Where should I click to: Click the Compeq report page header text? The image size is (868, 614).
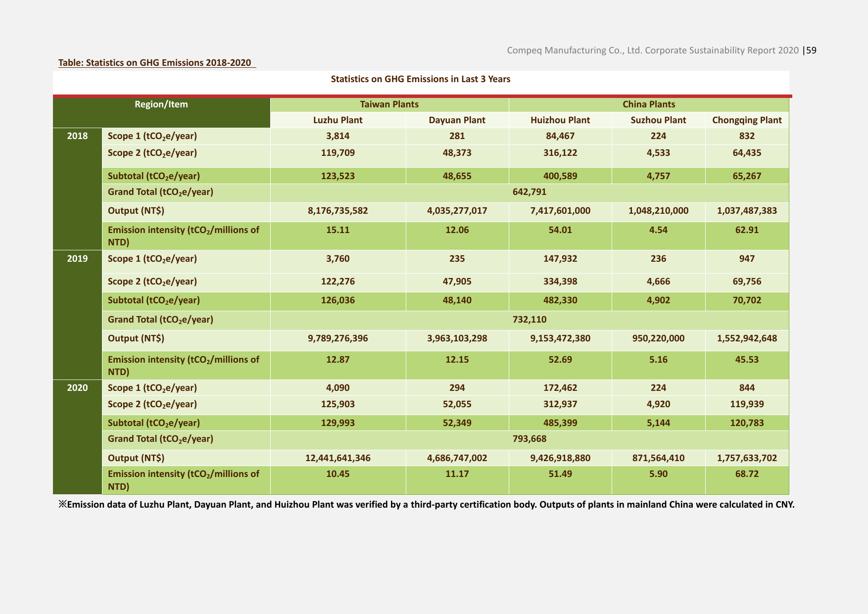pos(653,50)
